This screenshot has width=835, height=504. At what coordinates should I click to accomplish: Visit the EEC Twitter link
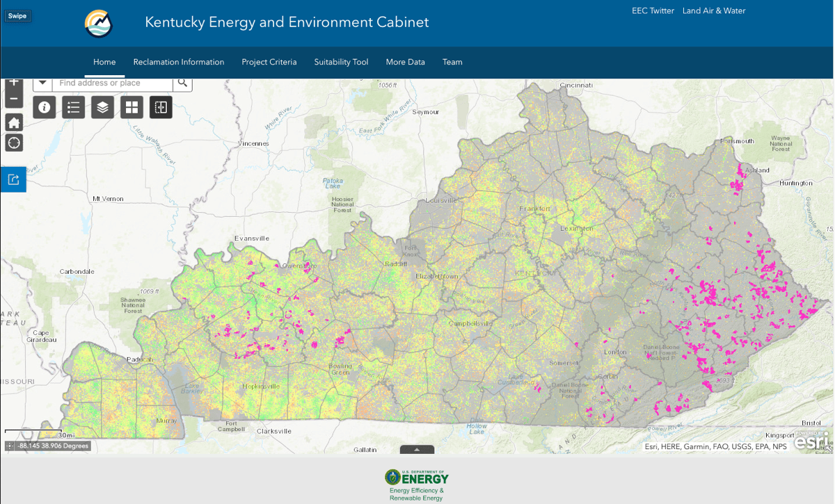pos(653,10)
